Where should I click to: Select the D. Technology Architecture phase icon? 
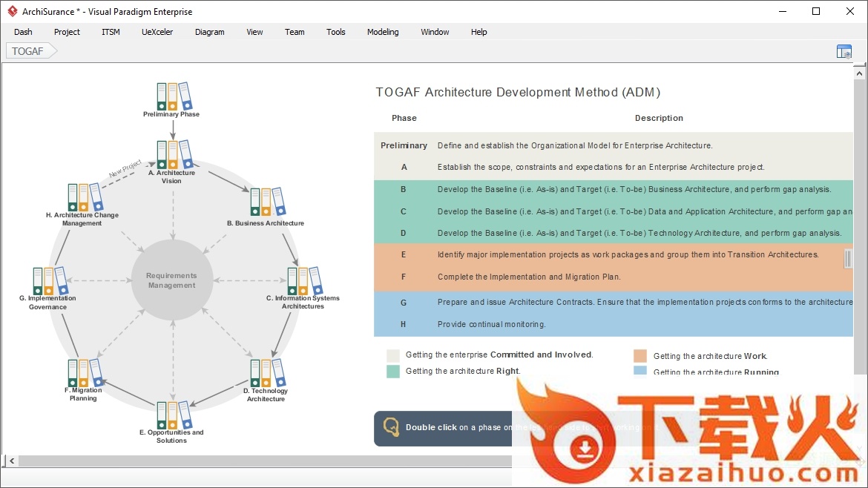click(x=267, y=373)
